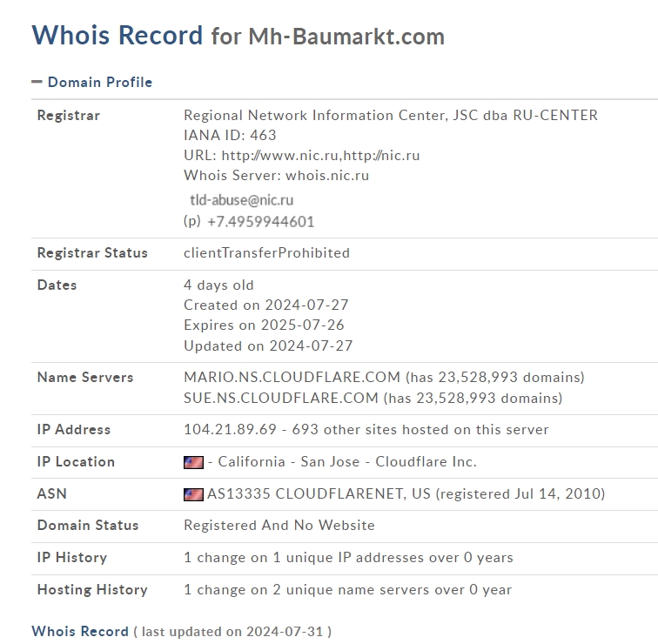This screenshot has height=644, width=658.
Task: Open the Whois Record heading link
Action: point(80,631)
